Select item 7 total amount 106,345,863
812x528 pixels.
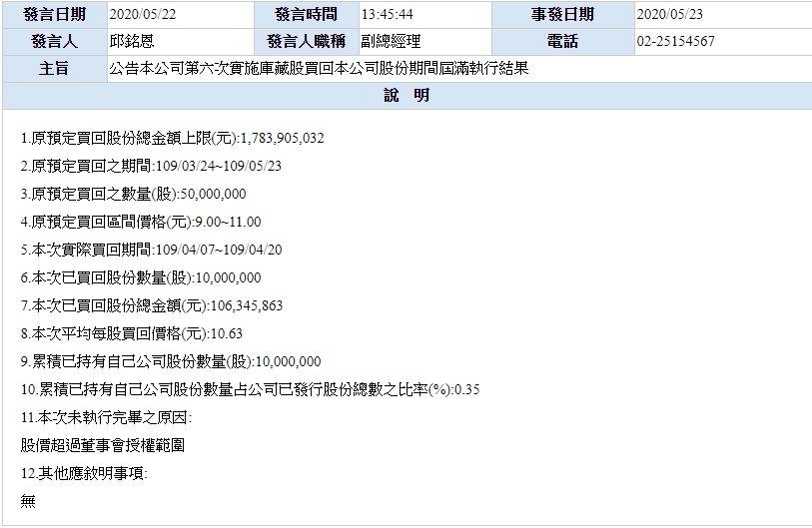(247, 306)
